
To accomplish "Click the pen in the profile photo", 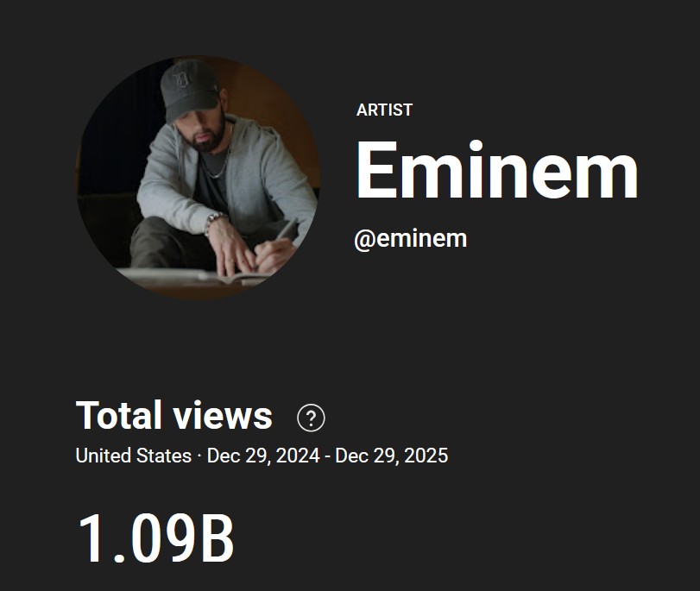I will point(286,231).
